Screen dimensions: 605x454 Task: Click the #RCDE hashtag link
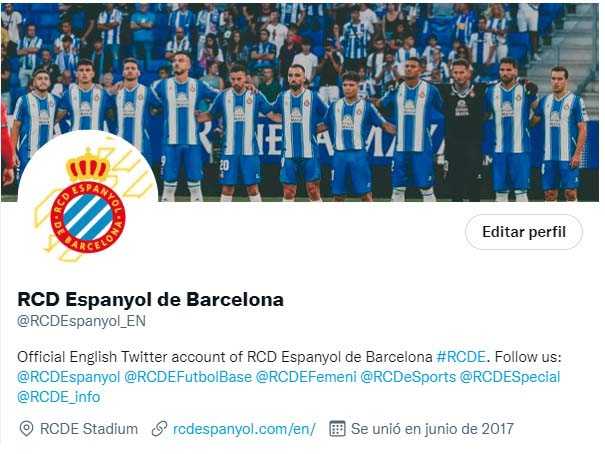[461, 357]
